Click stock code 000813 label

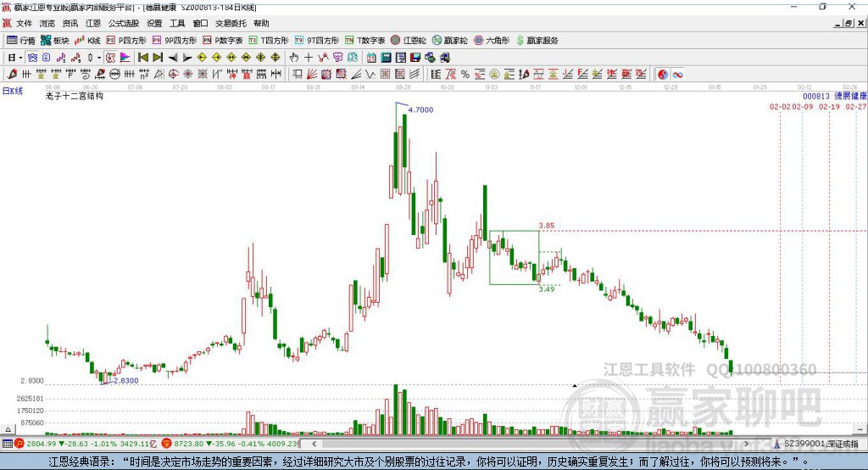pyautogui.click(x=816, y=96)
